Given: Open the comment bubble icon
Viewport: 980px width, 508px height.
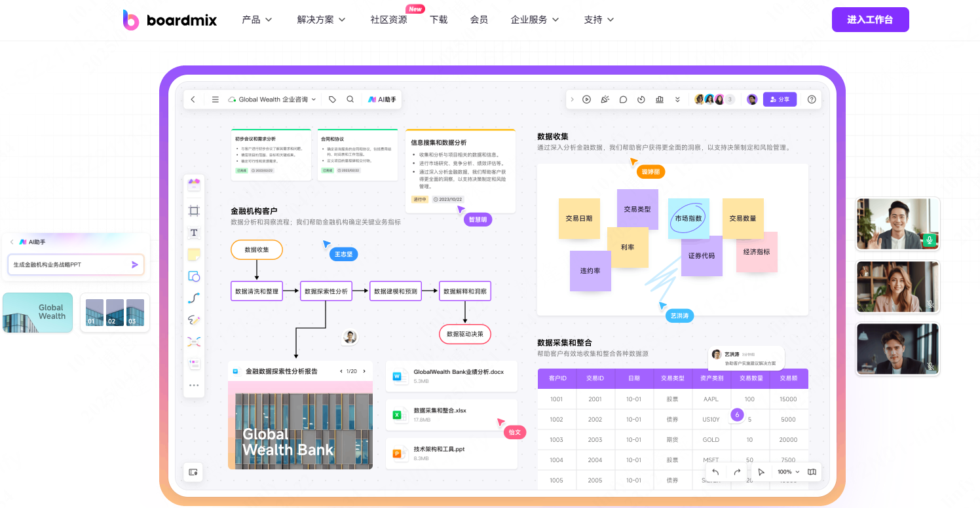Looking at the screenshot, I should (x=624, y=100).
